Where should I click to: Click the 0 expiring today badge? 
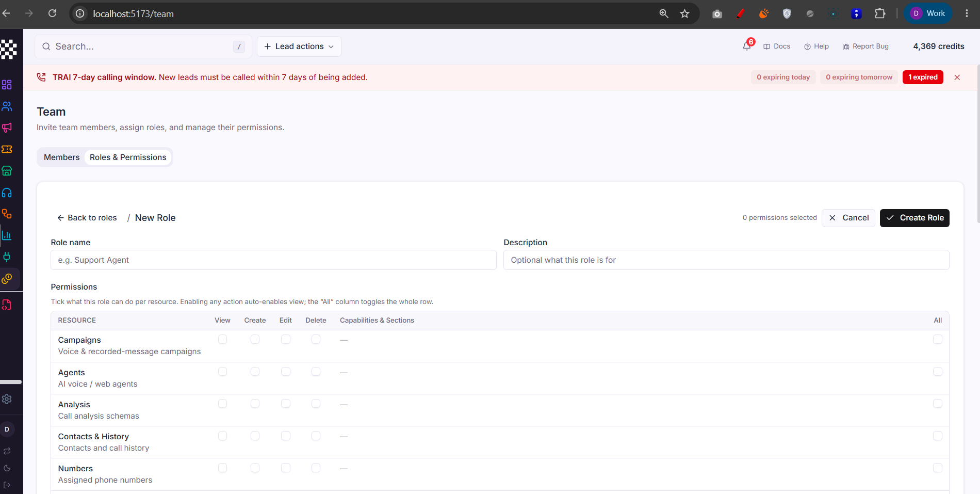point(783,77)
